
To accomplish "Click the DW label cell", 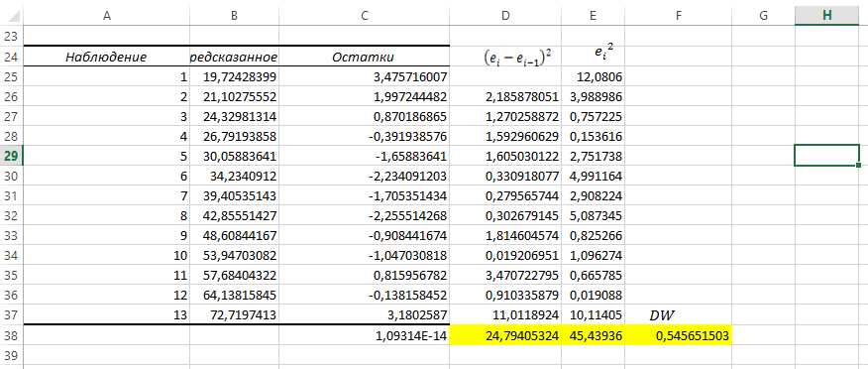I will [x=678, y=315].
